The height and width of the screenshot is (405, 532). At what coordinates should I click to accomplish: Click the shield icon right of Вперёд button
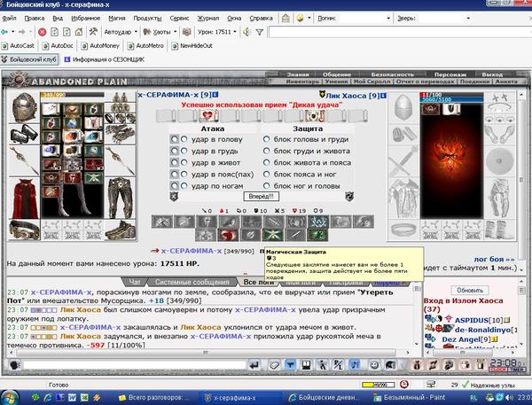click(349, 197)
